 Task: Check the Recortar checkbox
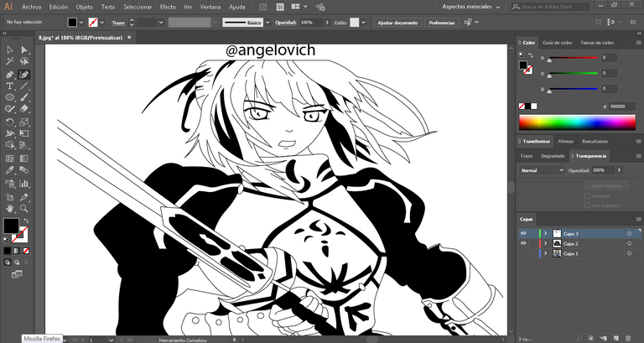[x=587, y=196]
